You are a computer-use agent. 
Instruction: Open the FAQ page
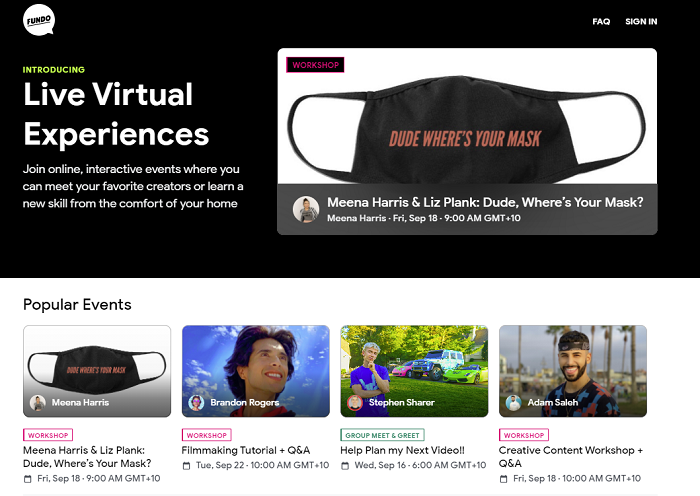(601, 21)
